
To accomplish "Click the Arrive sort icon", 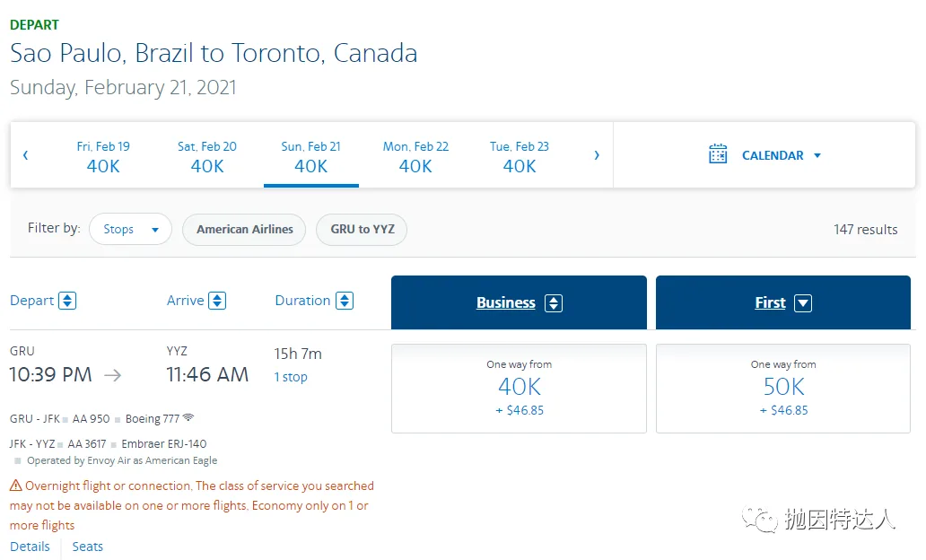I will point(217,301).
